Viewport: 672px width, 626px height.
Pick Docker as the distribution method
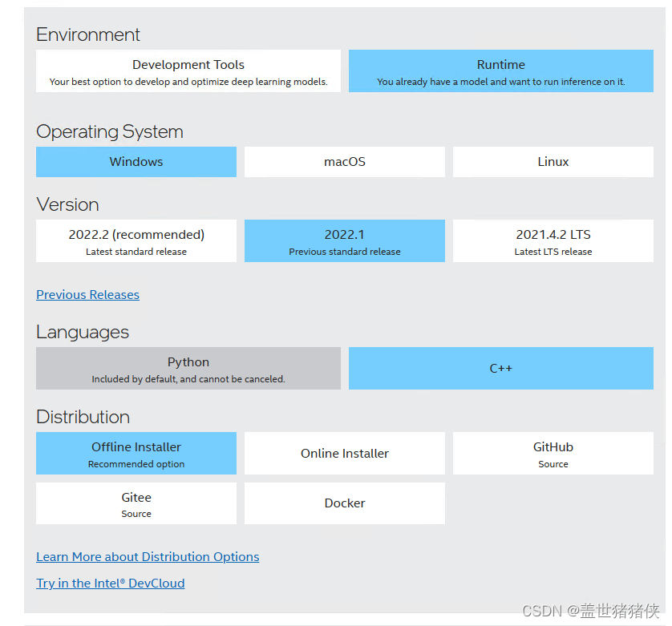pyautogui.click(x=344, y=503)
